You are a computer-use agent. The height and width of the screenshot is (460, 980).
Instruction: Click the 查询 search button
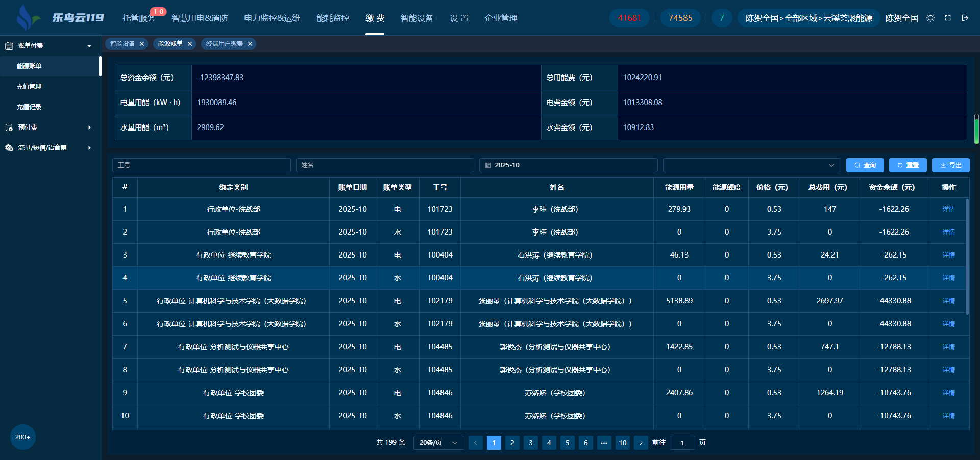pos(865,165)
